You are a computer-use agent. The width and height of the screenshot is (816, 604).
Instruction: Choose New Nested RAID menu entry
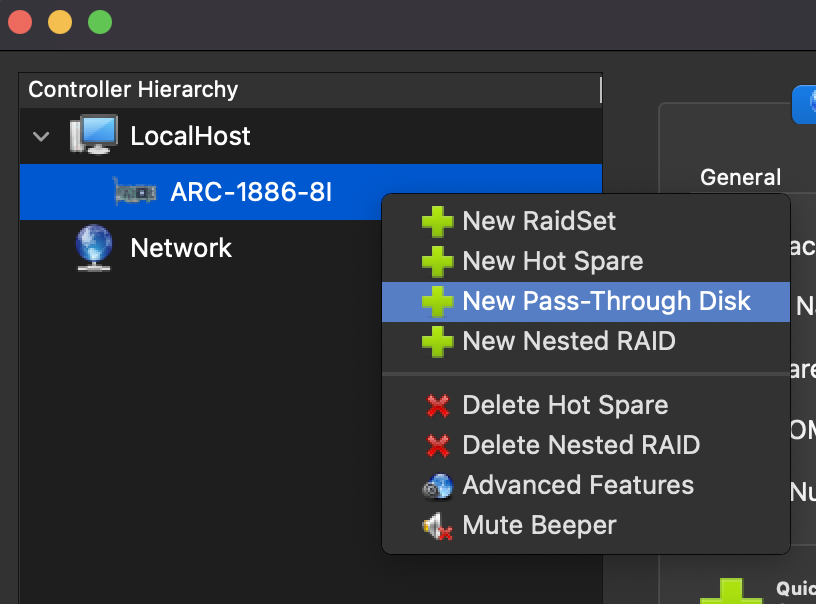tap(586, 342)
